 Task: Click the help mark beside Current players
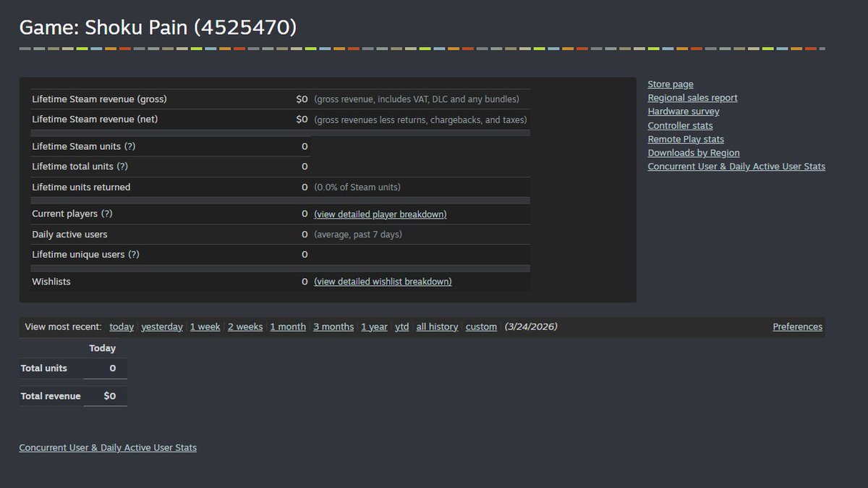click(106, 214)
